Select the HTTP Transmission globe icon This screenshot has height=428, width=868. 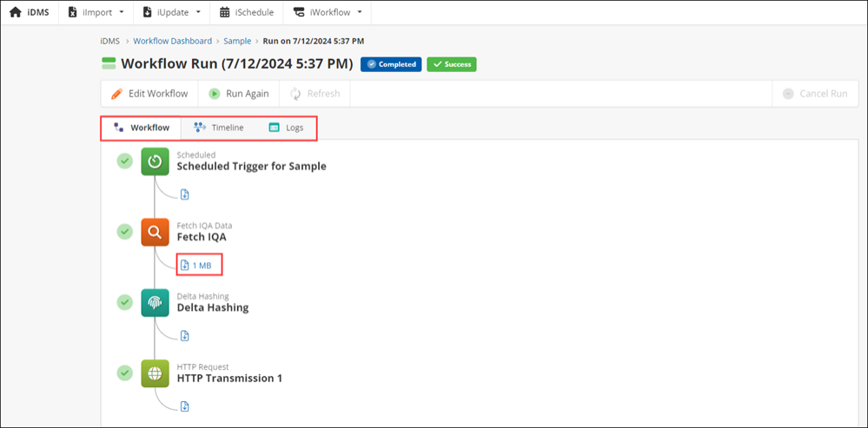coord(155,373)
